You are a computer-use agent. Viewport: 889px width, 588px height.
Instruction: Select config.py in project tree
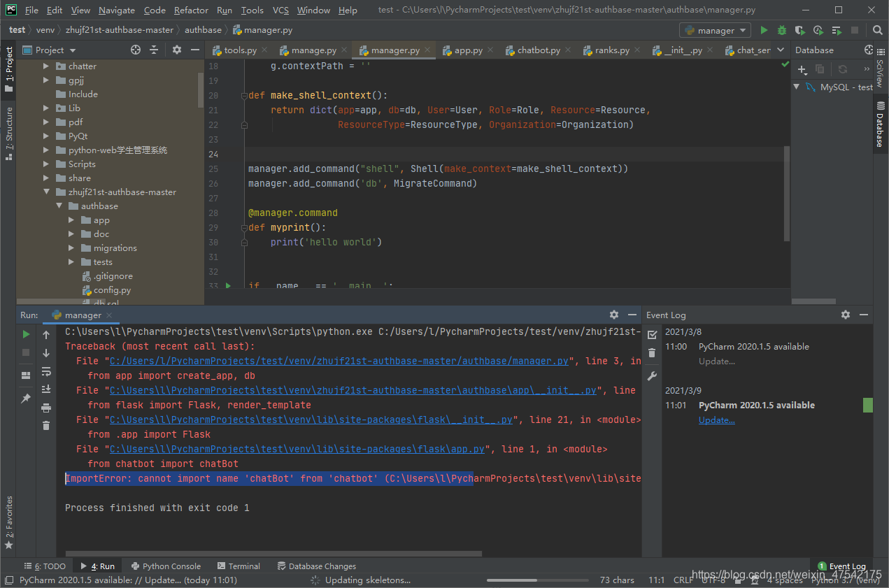[112, 289]
